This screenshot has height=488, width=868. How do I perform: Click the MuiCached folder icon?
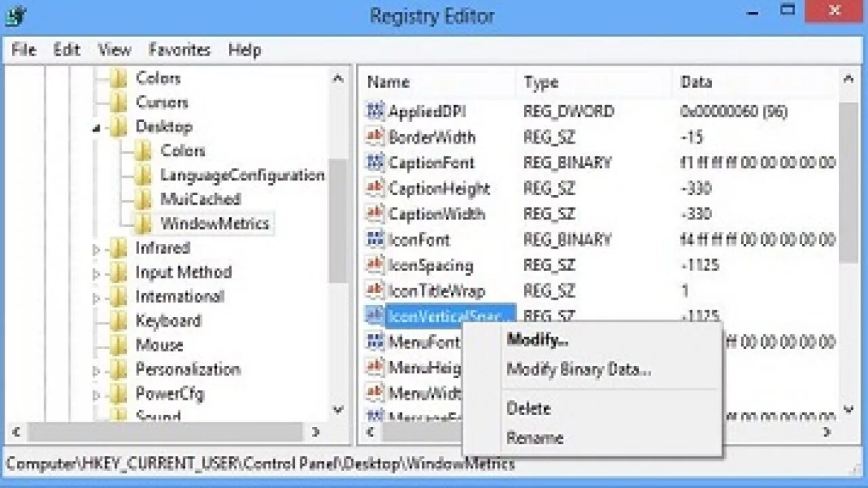[143, 200]
